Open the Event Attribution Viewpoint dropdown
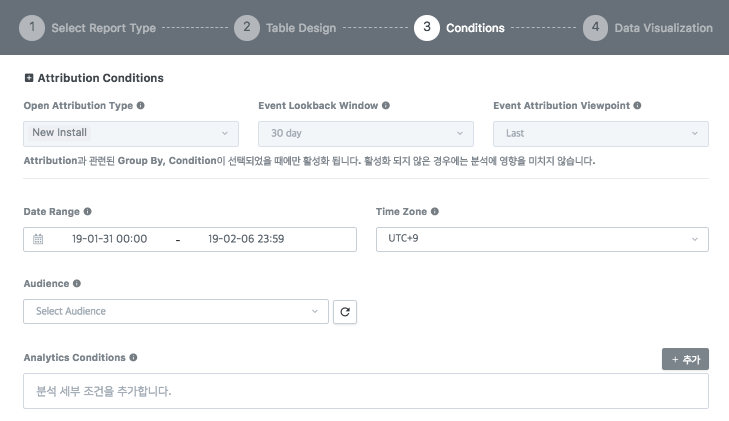 pos(601,134)
